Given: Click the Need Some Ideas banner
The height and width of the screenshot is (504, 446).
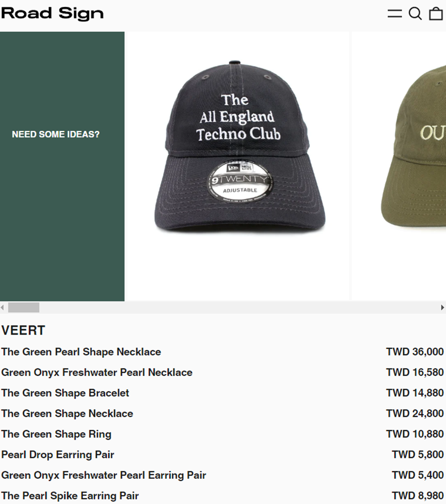Looking at the screenshot, I should coord(62,166).
